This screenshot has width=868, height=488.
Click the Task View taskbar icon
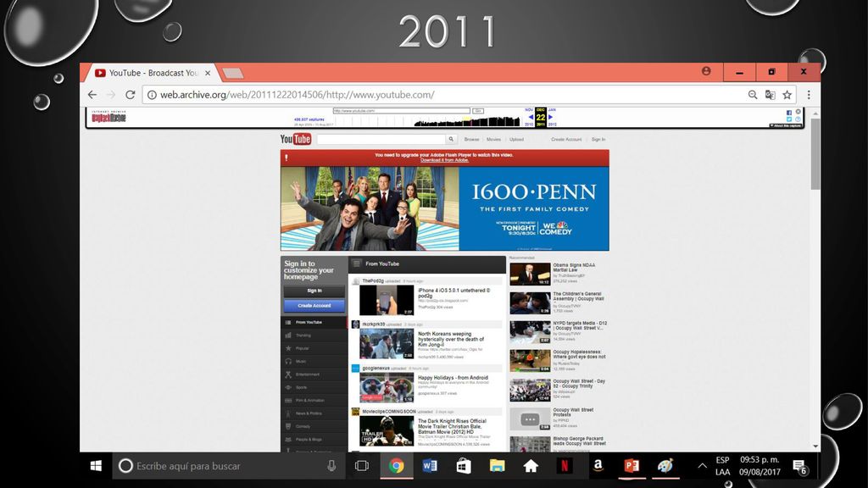click(x=361, y=466)
